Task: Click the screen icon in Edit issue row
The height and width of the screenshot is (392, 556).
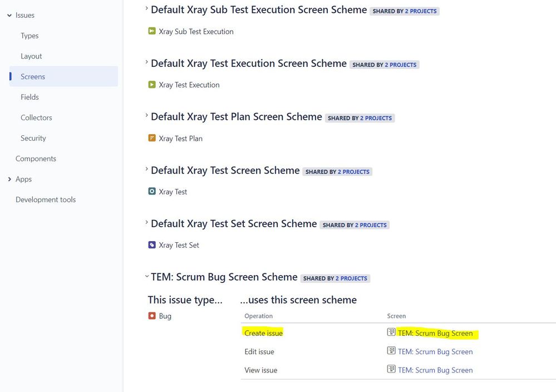Action: pyautogui.click(x=391, y=351)
